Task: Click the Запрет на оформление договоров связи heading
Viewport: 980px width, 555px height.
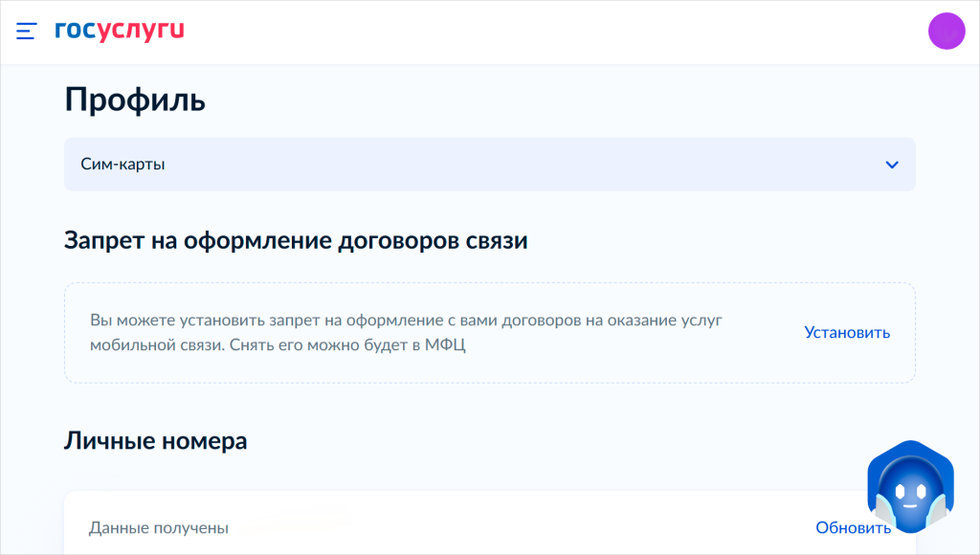Action: pos(296,240)
